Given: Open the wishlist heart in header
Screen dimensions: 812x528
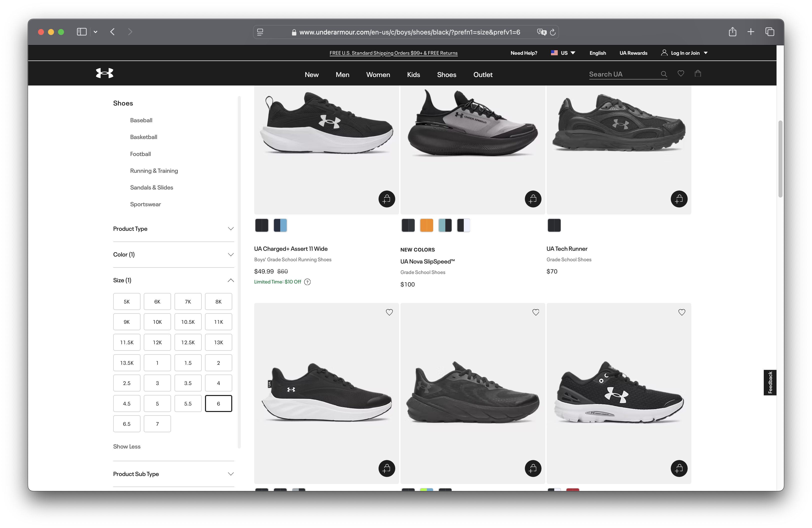Looking at the screenshot, I should click(x=681, y=73).
